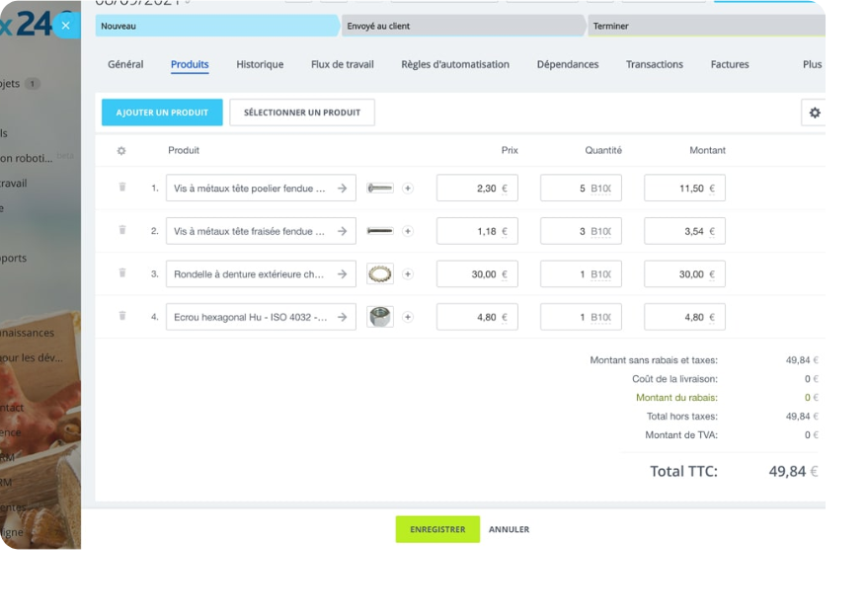The image size is (868, 616).
Task: Click the plus icon beside 'Vis à métaux tête fraisée'
Action: tap(407, 230)
